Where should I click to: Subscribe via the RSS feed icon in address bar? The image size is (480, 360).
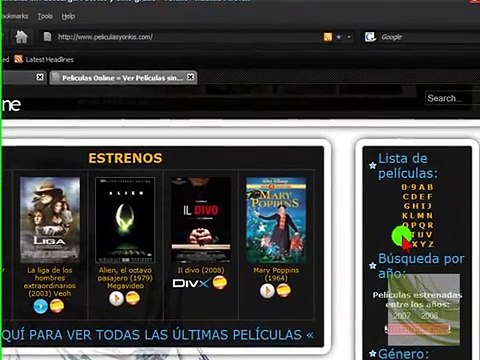328,37
